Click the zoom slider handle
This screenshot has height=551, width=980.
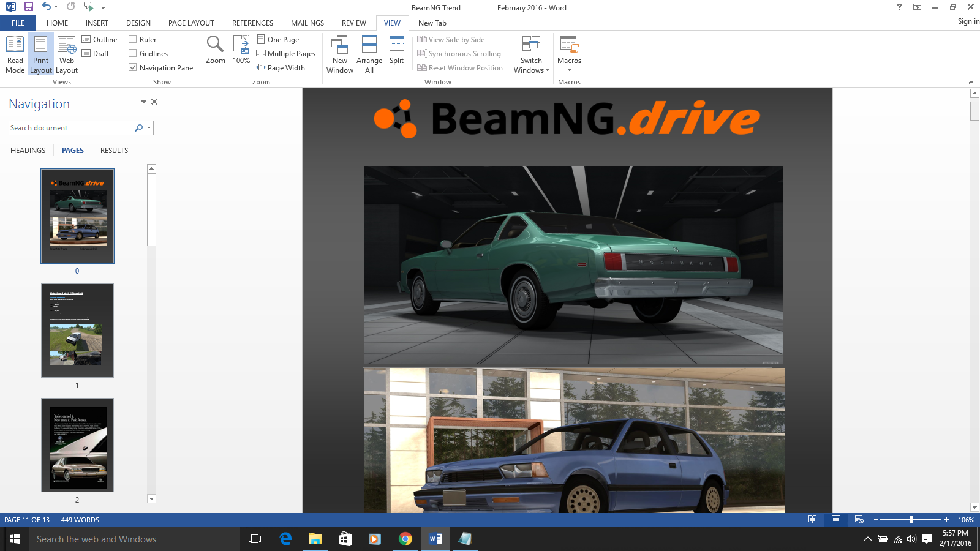coord(911,520)
